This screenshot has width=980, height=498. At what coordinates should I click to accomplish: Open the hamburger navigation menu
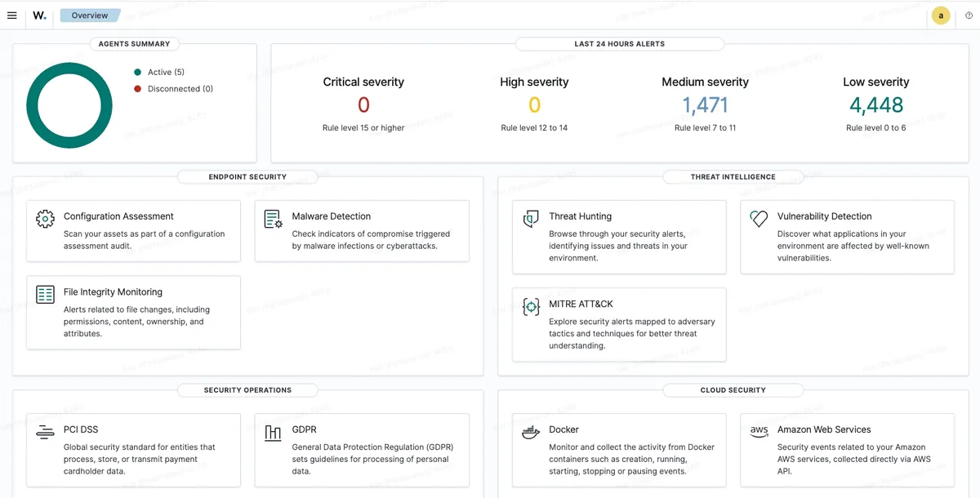coord(12,15)
